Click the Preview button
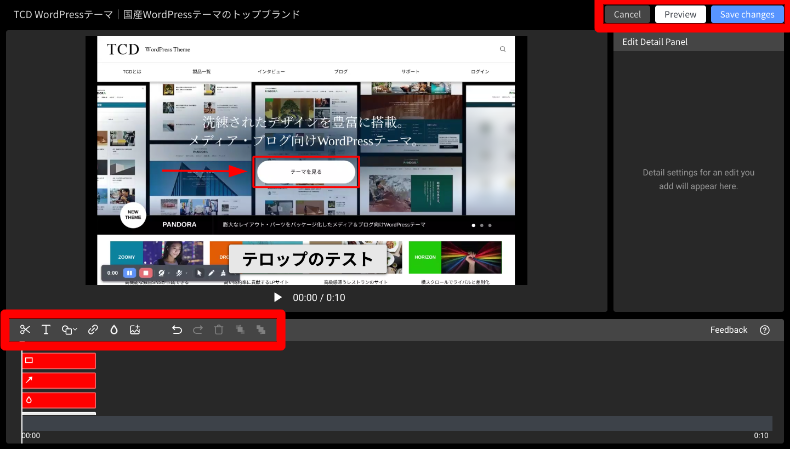Screen dimensions: 790x449 tap(680, 15)
